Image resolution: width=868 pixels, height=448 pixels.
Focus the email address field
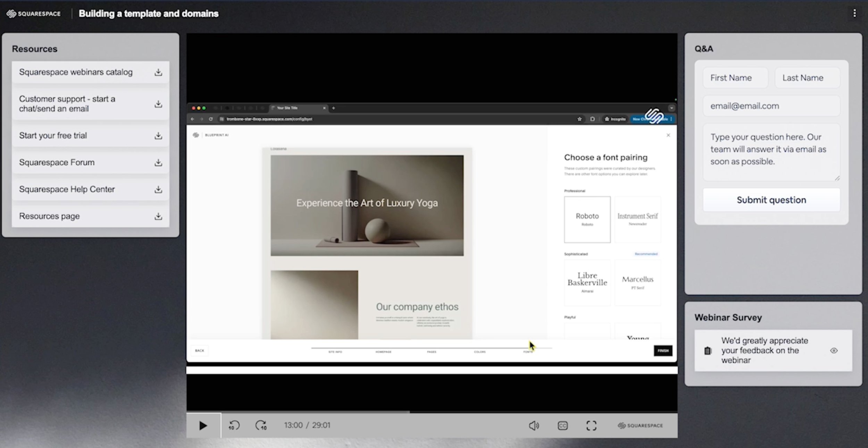771,106
